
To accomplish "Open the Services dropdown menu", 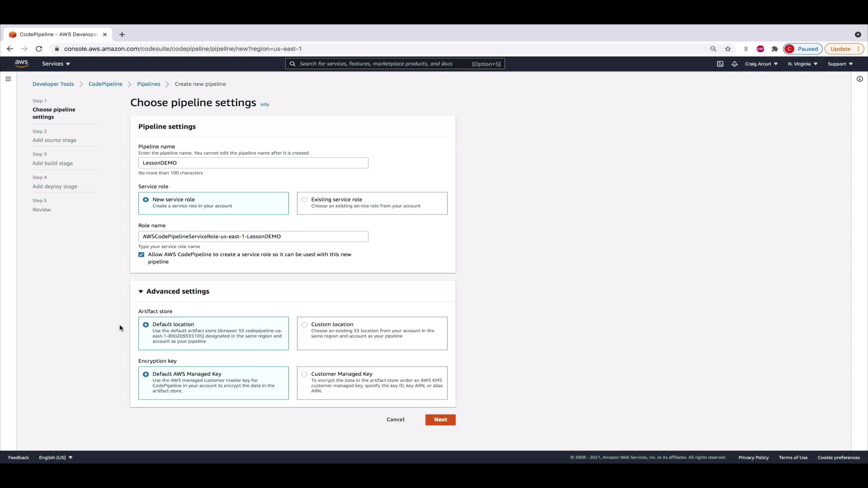I will click(56, 64).
